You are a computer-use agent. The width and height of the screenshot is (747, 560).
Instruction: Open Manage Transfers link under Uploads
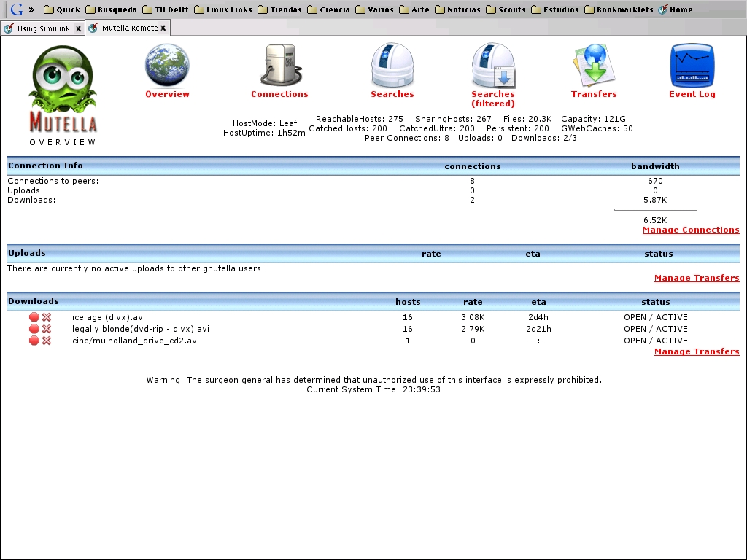[x=697, y=278]
